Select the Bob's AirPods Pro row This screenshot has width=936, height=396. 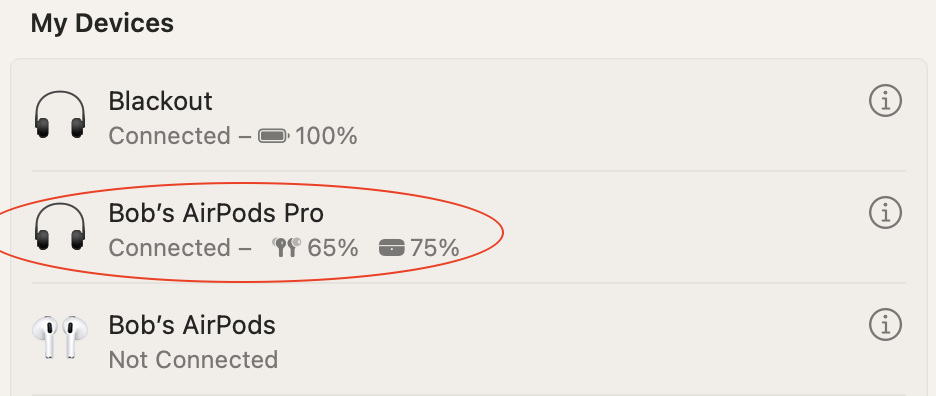(x=469, y=226)
